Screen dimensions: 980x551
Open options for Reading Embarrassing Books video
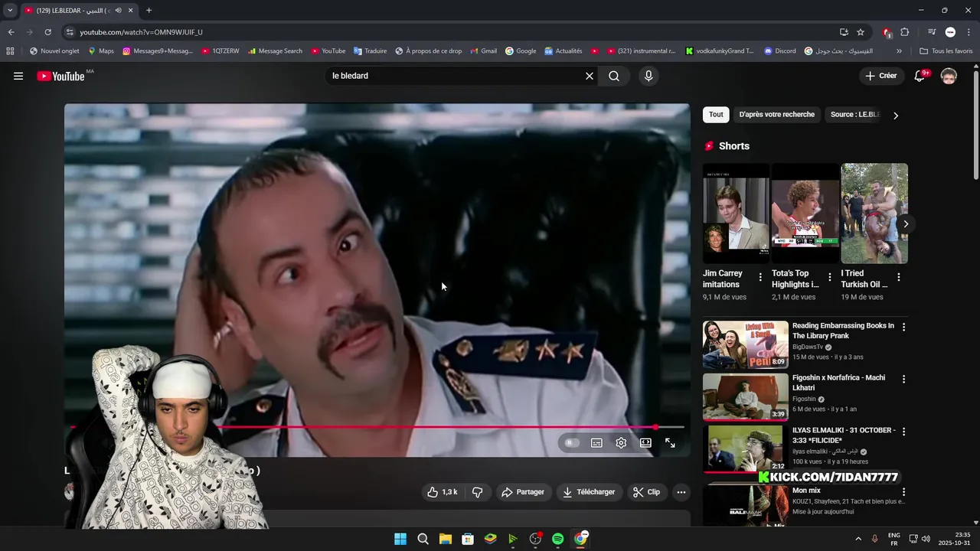903,327
